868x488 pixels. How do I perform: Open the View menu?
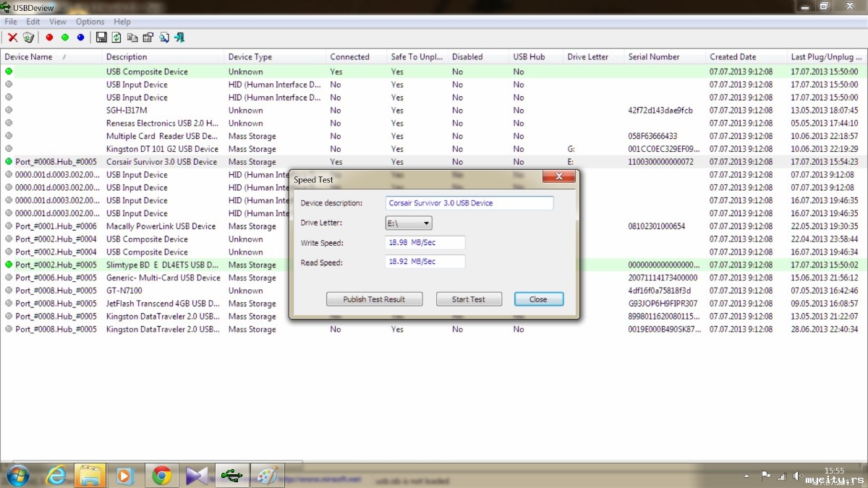click(x=58, y=22)
